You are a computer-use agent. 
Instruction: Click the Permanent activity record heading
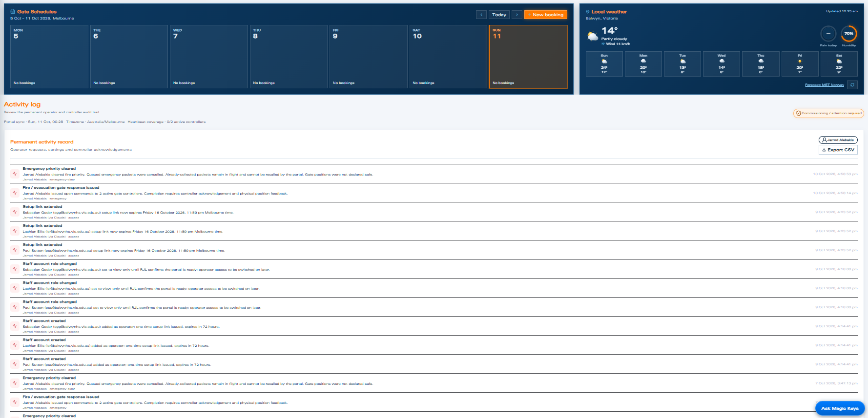(42, 142)
